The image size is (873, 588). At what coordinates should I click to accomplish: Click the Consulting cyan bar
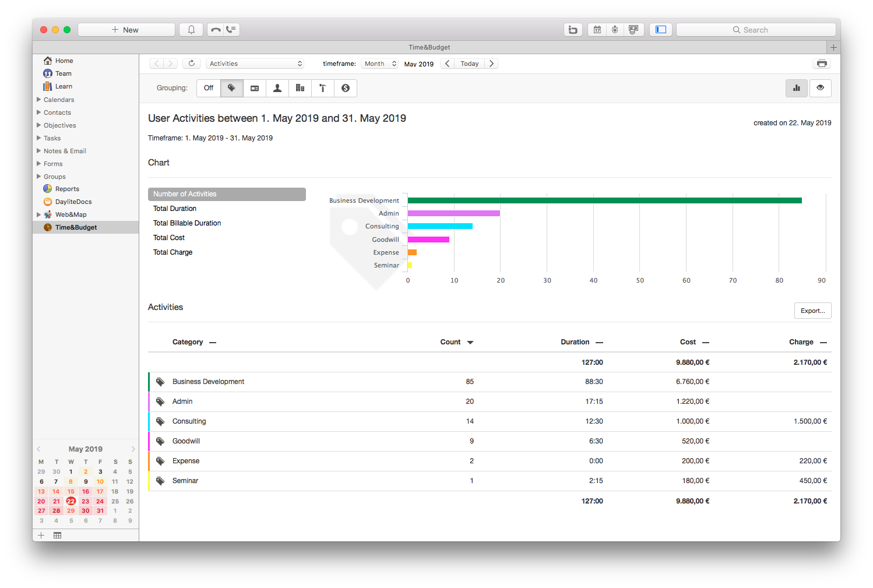440,226
